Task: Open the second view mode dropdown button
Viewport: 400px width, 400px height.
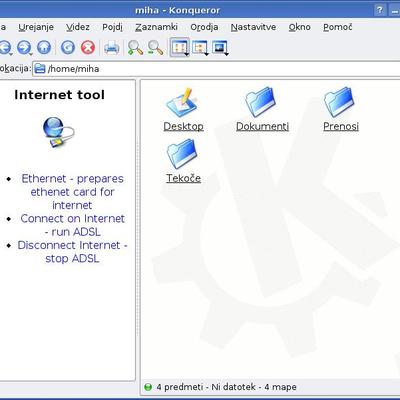Action: [200, 47]
